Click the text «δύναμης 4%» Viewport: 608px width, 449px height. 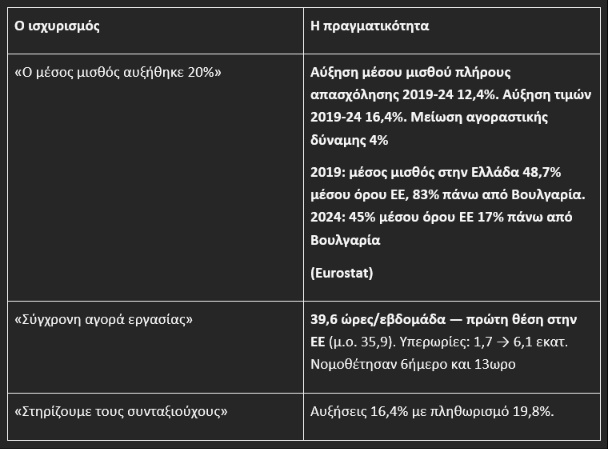pyautogui.click(x=349, y=140)
